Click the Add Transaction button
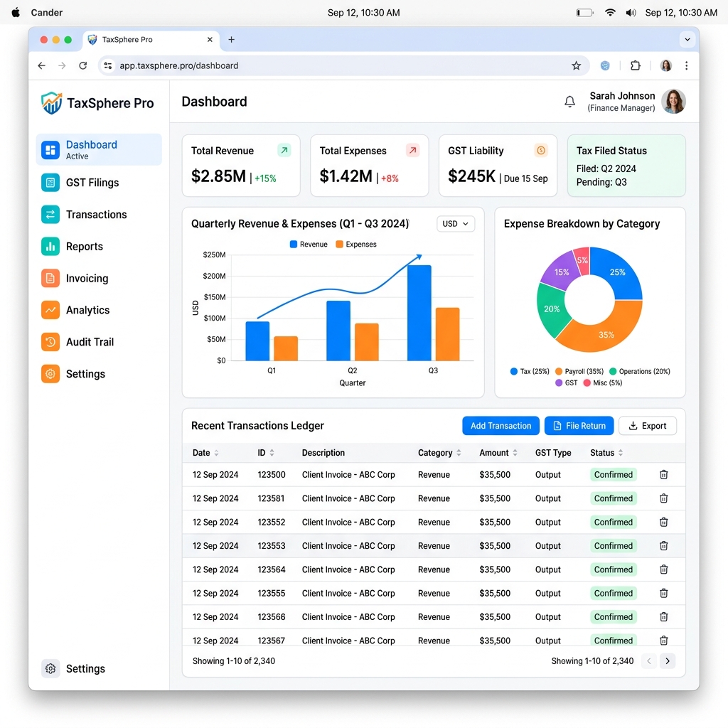Screen dimensions: 728x728 500,426
